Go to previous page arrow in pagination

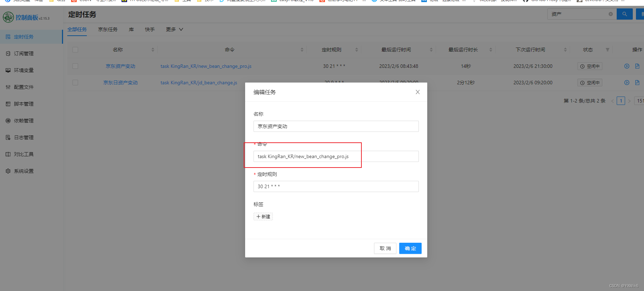(612, 101)
